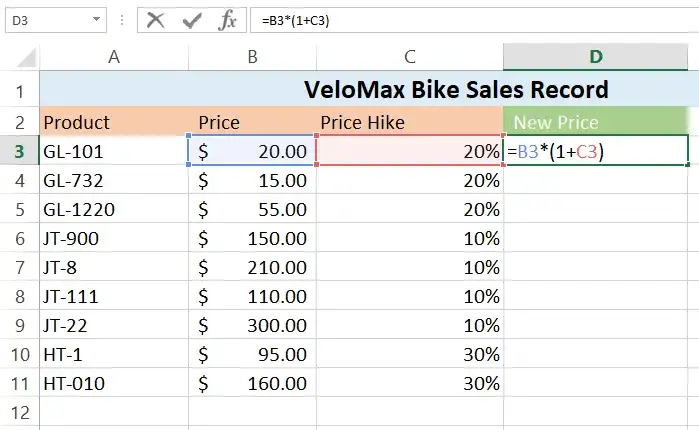This screenshot has width=699, height=430.
Task: Select row 12 header
Action: [x=19, y=412]
